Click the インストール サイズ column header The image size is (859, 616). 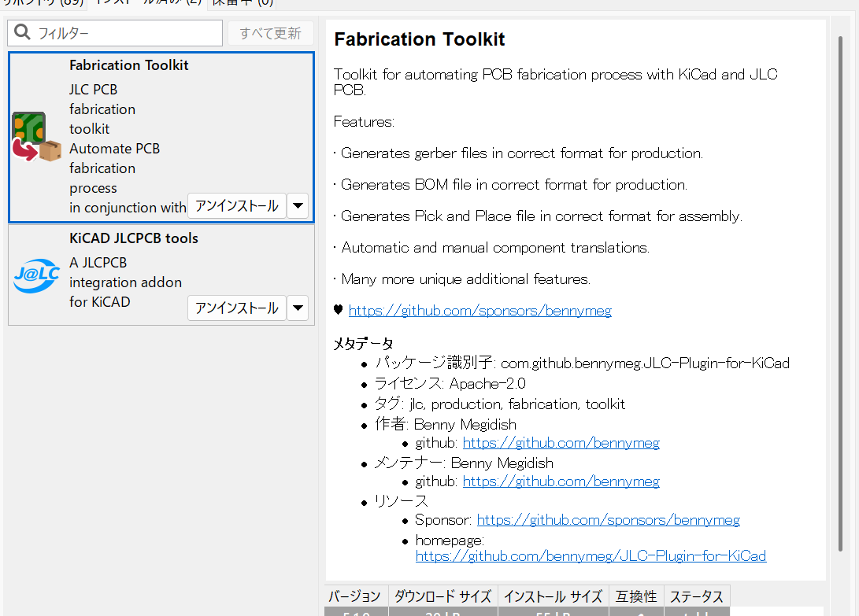[554, 596]
